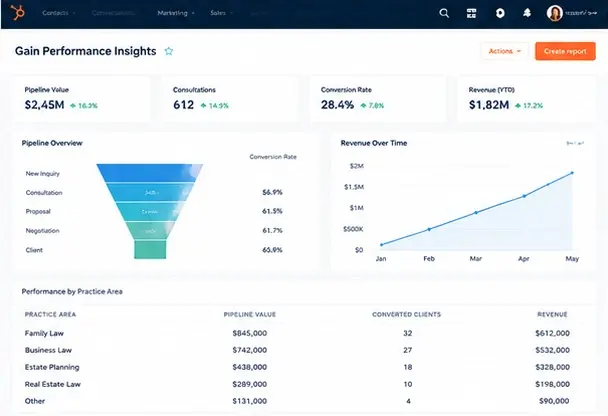608x416 pixels.
Task: Click the May data point on chart
Action: [x=572, y=173]
